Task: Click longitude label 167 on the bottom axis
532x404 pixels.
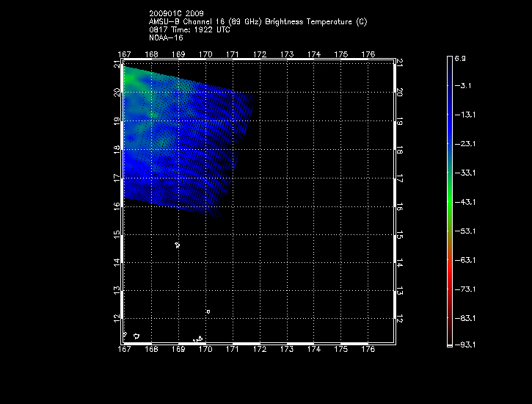Action: pos(124,350)
